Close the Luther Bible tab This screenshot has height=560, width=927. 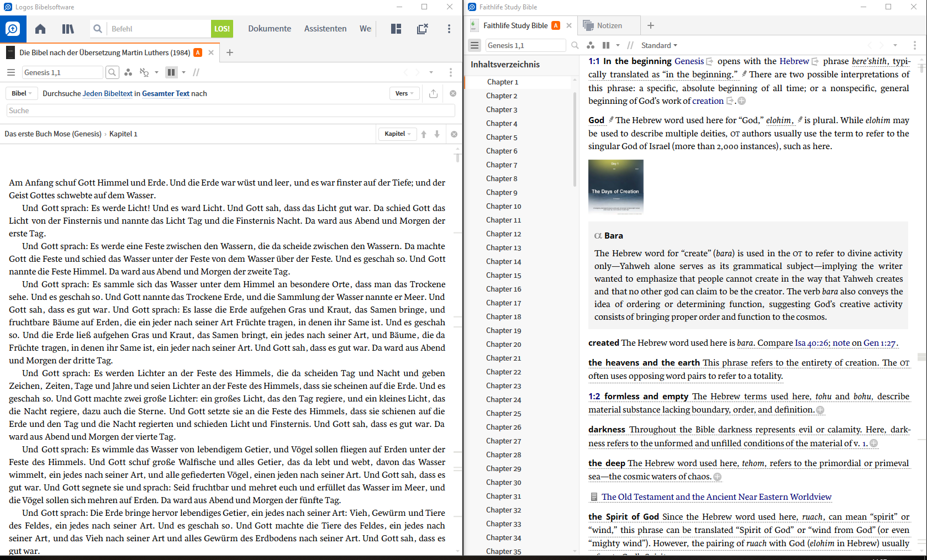point(211,52)
